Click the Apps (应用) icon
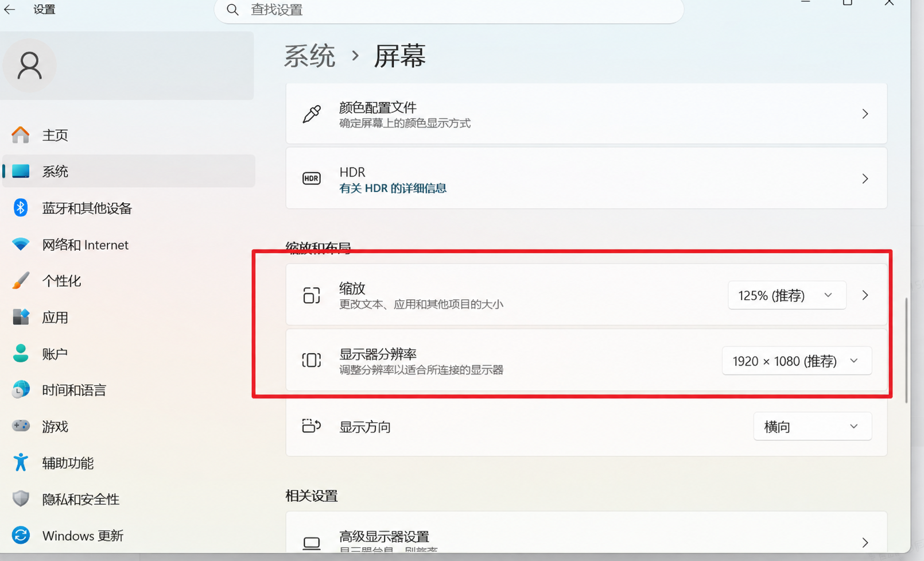This screenshot has width=924, height=561. 21,317
